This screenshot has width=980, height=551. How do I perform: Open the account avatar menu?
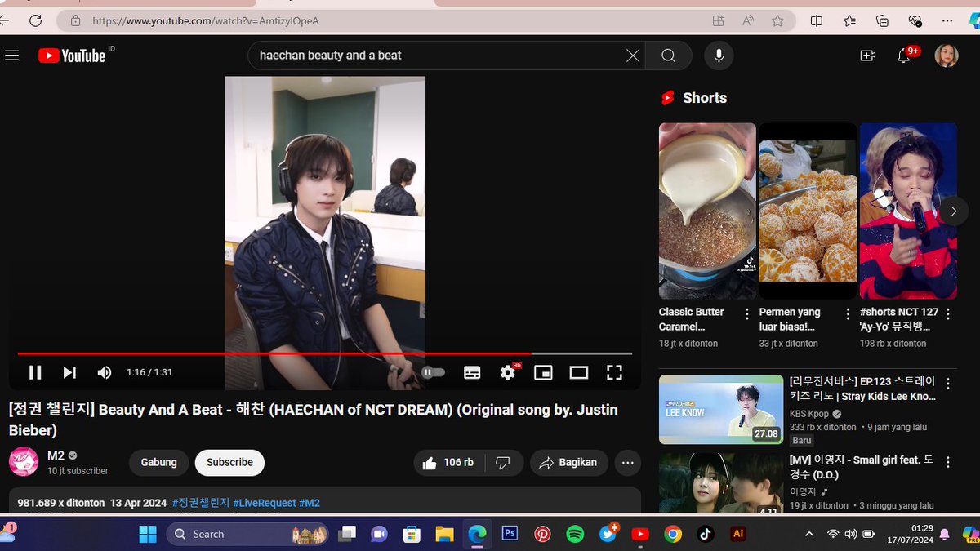(946, 56)
